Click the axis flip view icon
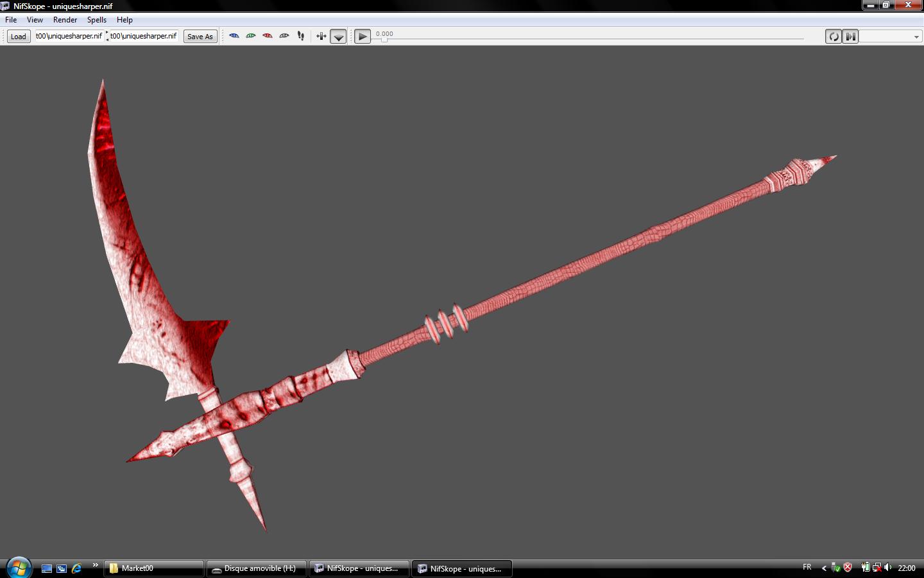 [321, 36]
